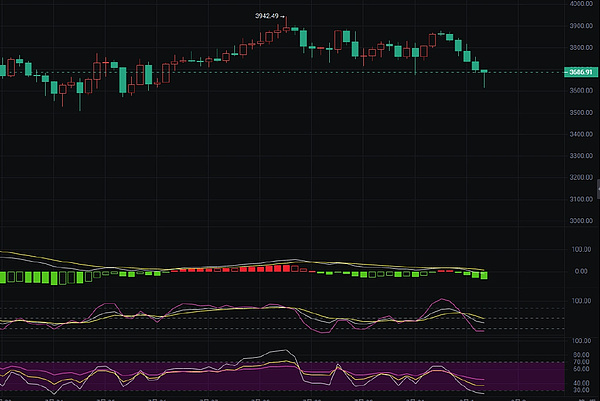The image size is (600, 401).
Task: Select the current price tag 3680.91
Action: [580, 72]
